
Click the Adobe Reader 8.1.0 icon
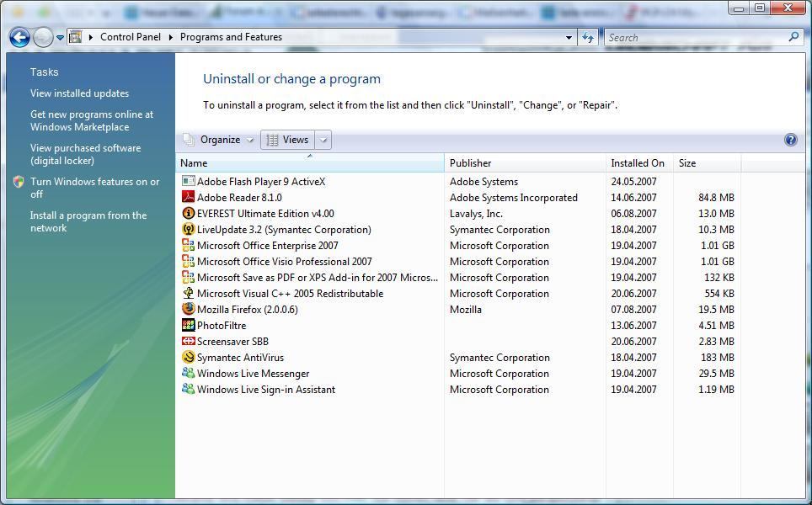(189, 197)
